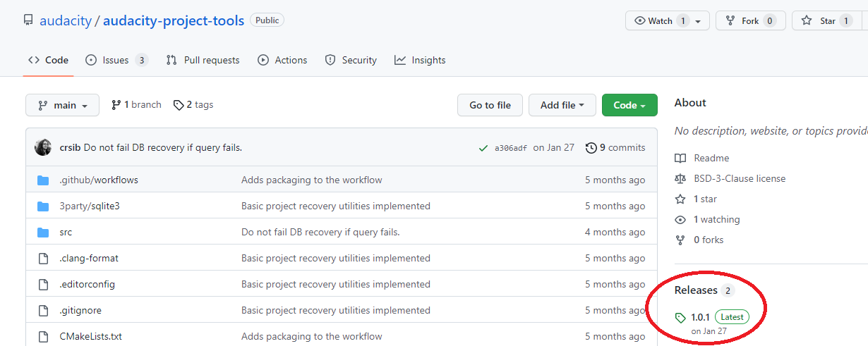The width and height of the screenshot is (868, 346).
Task: Open the audacity-project-tools repository link
Action: click(x=174, y=20)
